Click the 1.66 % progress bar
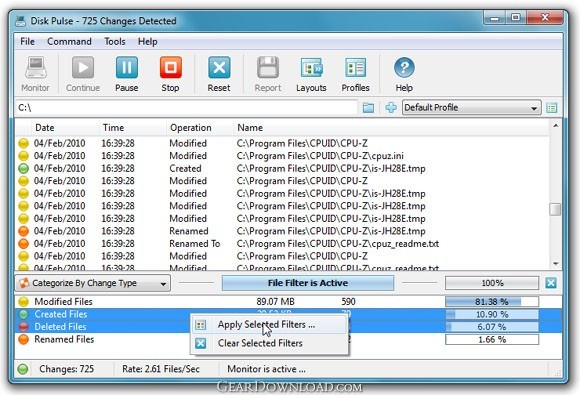This screenshot has height=395, width=580. tap(492, 340)
